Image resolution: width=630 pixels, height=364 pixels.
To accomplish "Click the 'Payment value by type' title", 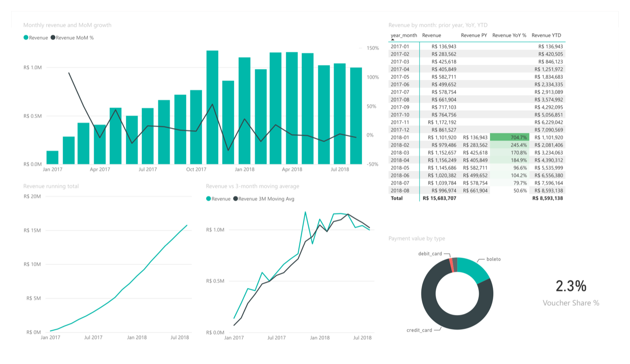I will pyautogui.click(x=417, y=238).
